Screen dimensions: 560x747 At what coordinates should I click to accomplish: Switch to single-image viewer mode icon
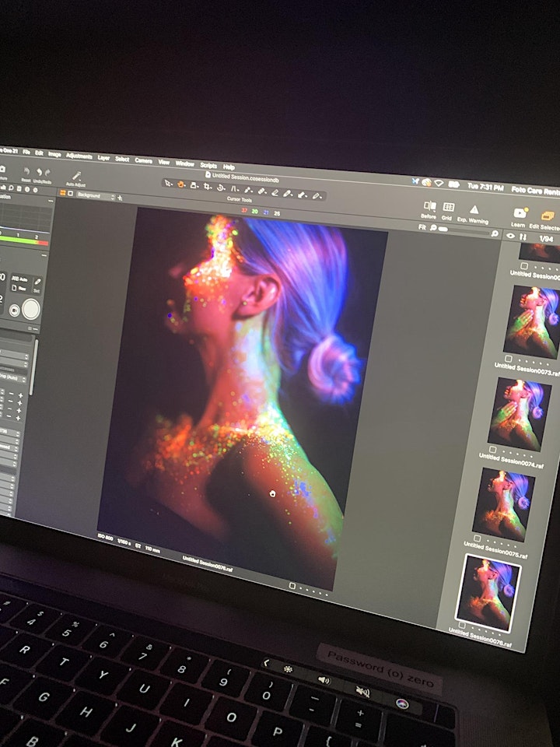71,194
